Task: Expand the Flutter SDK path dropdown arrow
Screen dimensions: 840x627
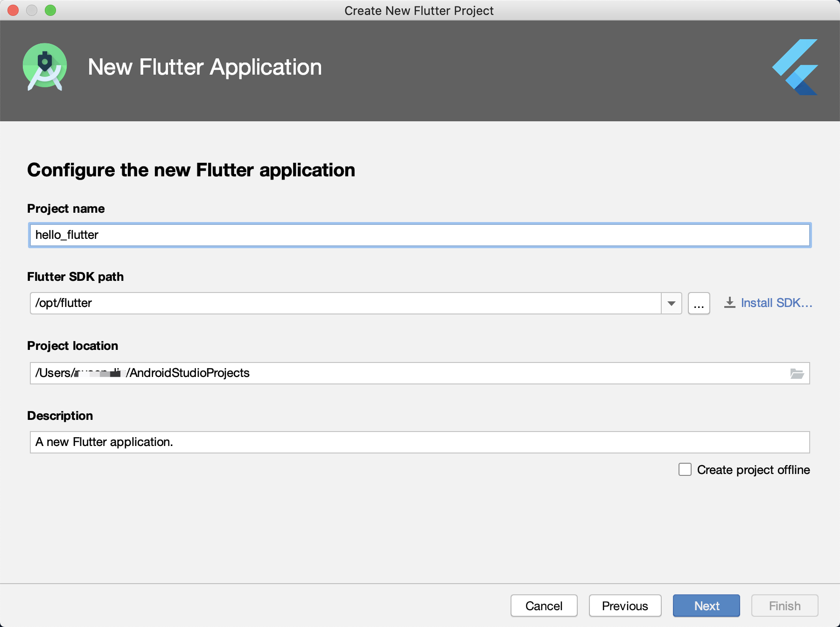Action: coord(672,303)
